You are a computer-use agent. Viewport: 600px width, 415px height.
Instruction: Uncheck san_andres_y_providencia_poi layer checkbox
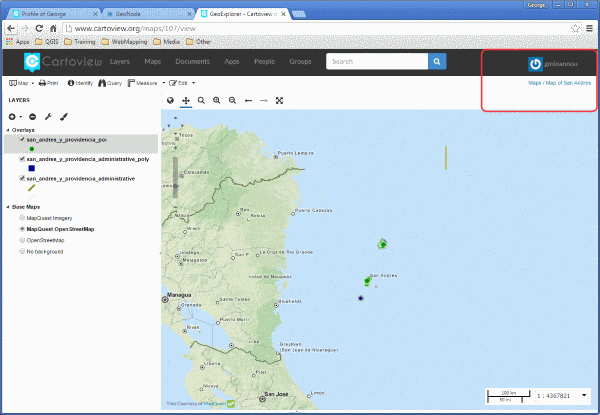22,140
